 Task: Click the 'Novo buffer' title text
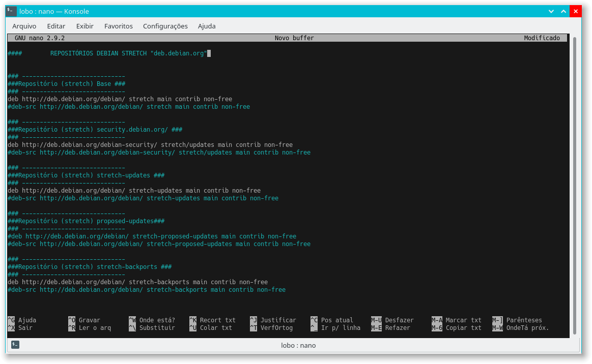[294, 38]
